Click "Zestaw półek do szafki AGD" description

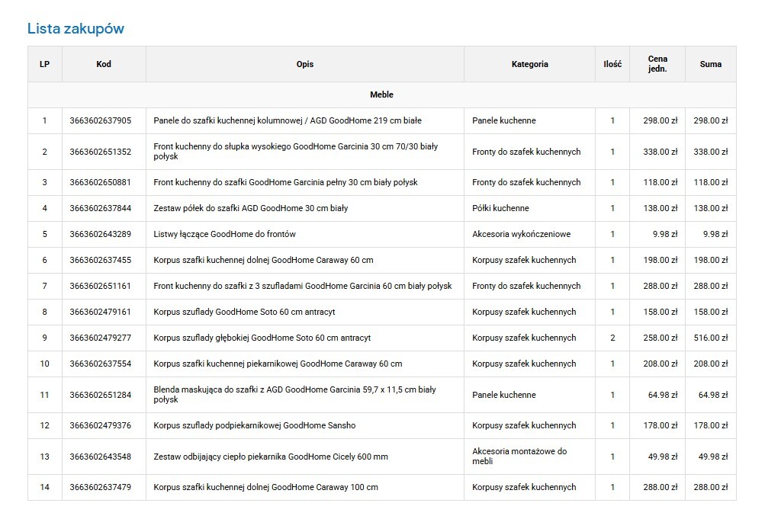(x=250, y=208)
